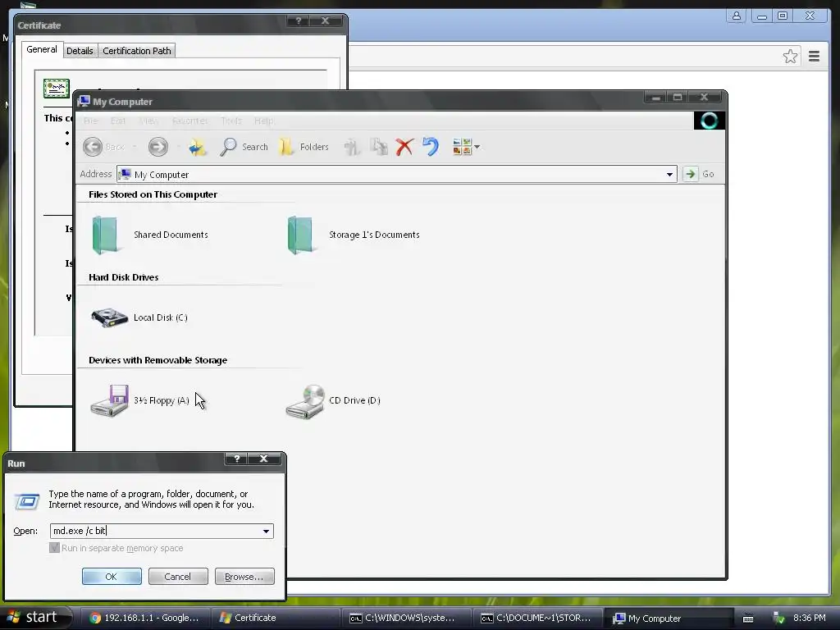840x630 pixels.
Task: Click blue Undo arrow icon
Action: click(430, 147)
